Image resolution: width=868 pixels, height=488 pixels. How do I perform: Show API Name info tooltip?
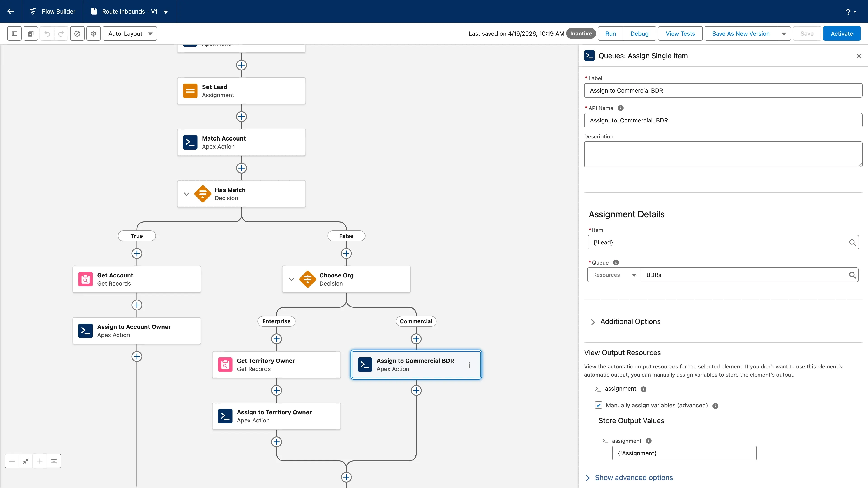[621, 108]
